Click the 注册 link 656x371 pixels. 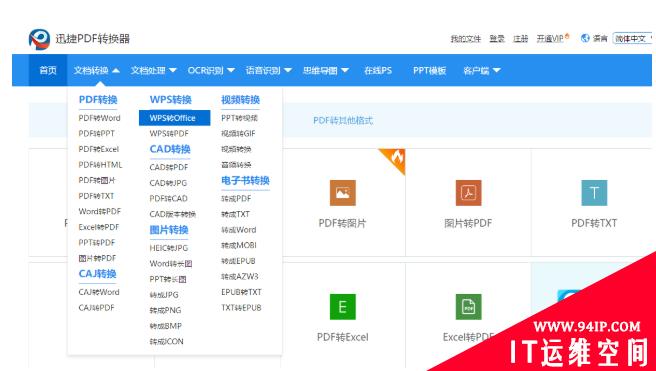click(520, 38)
